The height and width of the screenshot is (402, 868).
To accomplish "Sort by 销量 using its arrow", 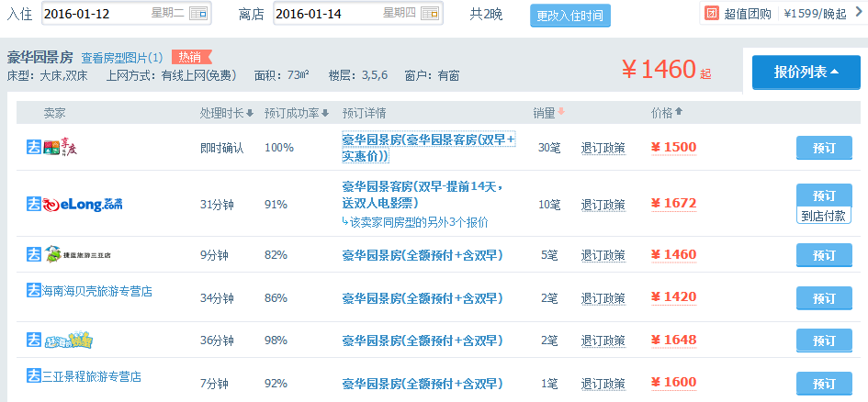I will tap(561, 113).
